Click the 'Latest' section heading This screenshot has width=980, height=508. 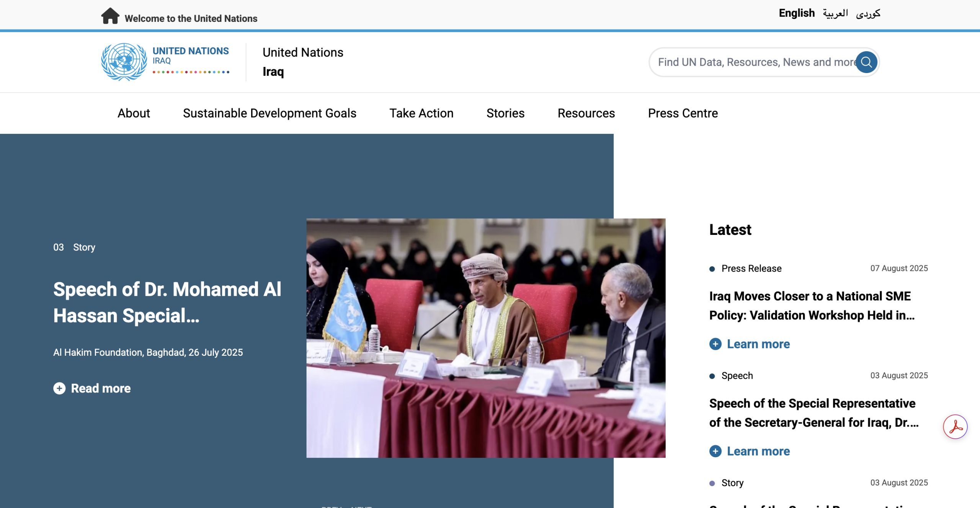(x=730, y=230)
